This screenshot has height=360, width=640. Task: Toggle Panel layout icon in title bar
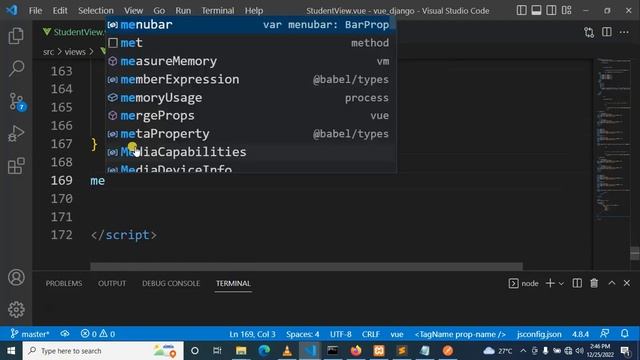[536, 11]
